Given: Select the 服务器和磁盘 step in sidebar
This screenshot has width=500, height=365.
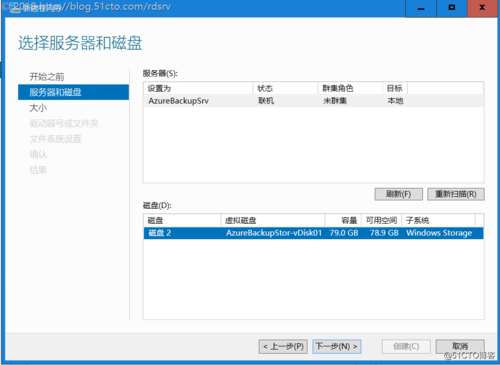Looking at the screenshot, I should [x=73, y=92].
